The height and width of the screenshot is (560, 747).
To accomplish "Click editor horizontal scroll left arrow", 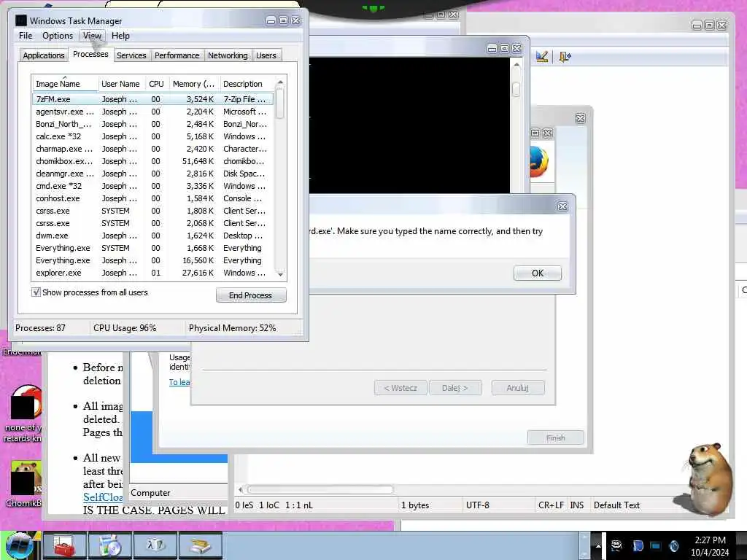I will [240, 489].
